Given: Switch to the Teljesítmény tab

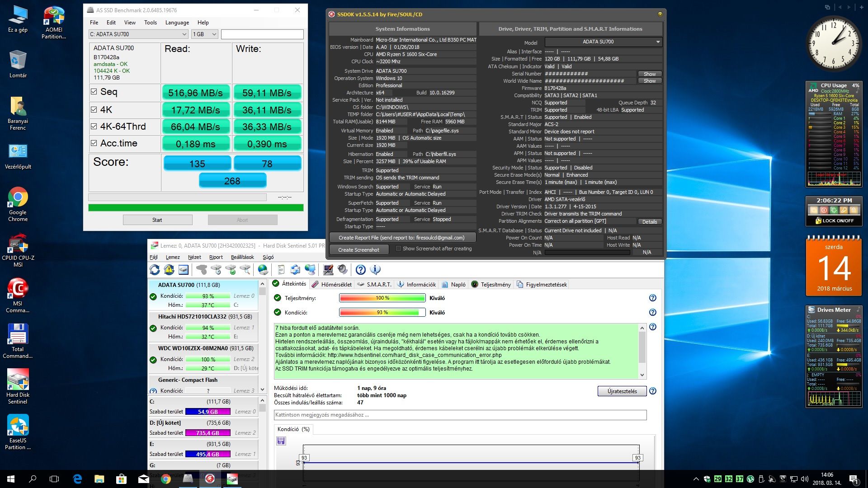Looking at the screenshot, I should click(x=491, y=284).
